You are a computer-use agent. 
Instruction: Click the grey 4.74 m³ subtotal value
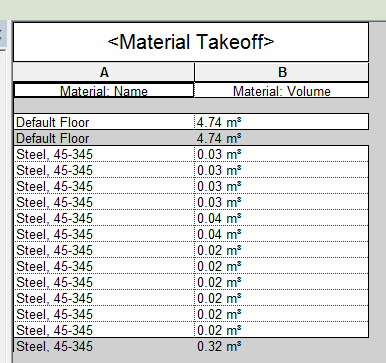219,138
